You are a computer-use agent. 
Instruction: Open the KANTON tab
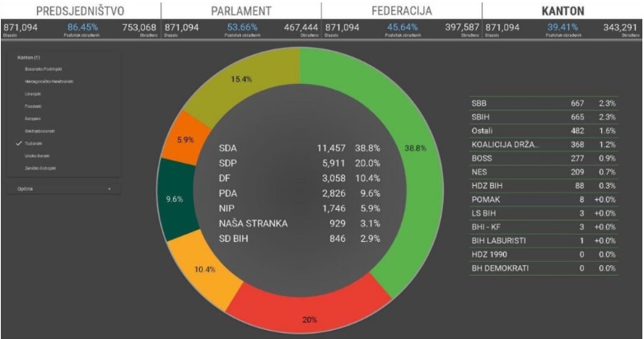click(562, 11)
